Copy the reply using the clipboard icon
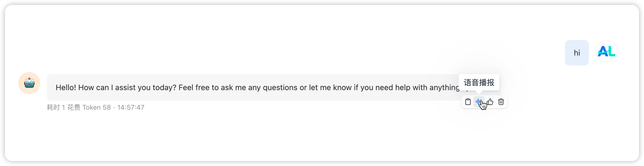The width and height of the screenshot is (644, 166). point(468,102)
